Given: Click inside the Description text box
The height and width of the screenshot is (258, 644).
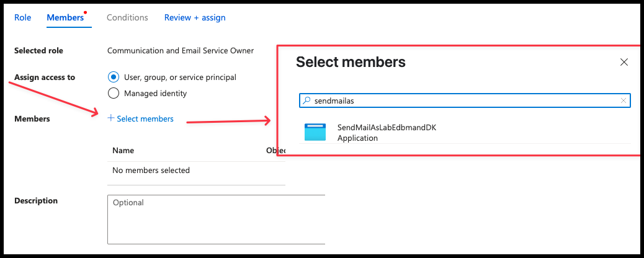Looking at the screenshot, I should click(x=217, y=220).
